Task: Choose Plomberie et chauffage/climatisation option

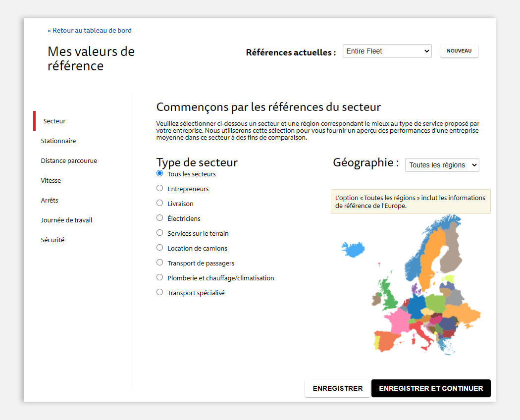Action: pyautogui.click(x=159, y=277)
